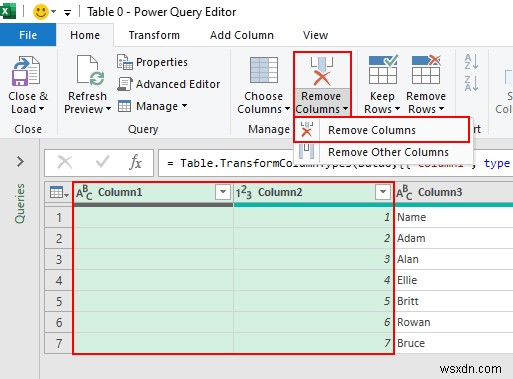Select row number 4
Image resolution: width=513 pixels, height=379 pixels.
pos(59,280)
